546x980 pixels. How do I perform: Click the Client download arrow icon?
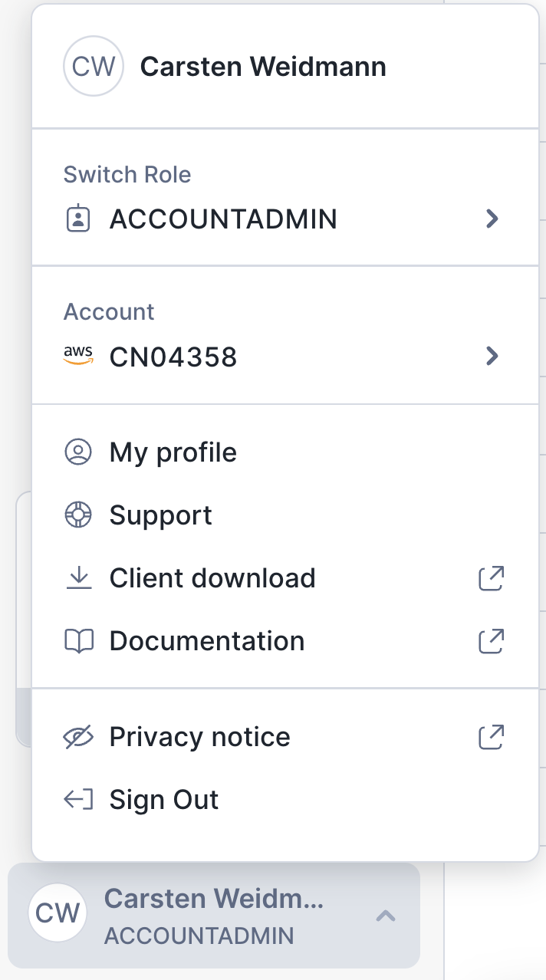click(77, 578)
